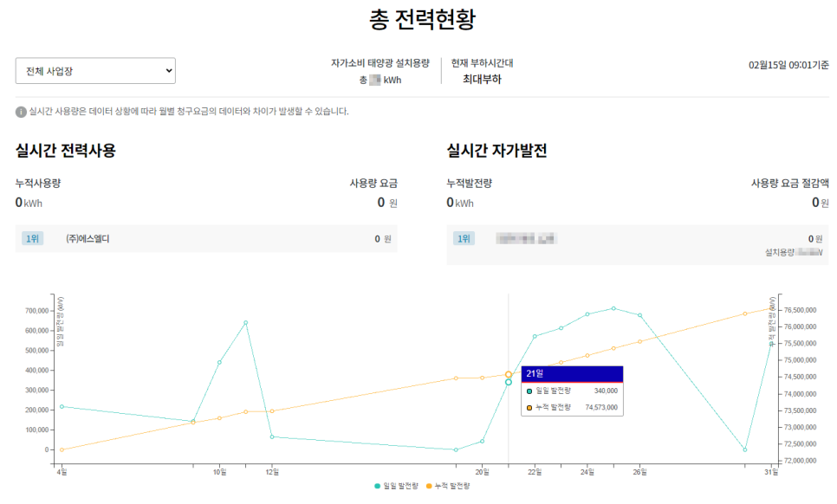Click the info icon beside the 실시간 사용량 notice
Screen dimensions: 837x504
(21, 112)
